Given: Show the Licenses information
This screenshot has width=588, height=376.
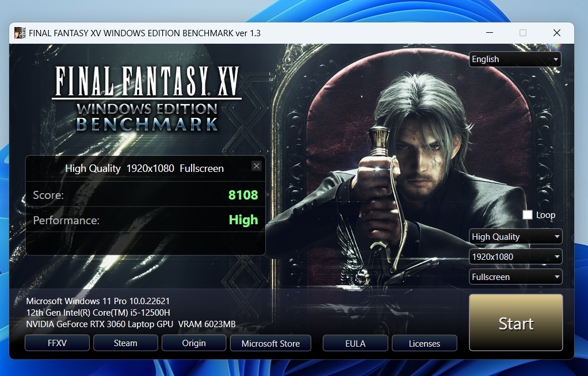Looking at the screenshot, I should coord(425,344).
